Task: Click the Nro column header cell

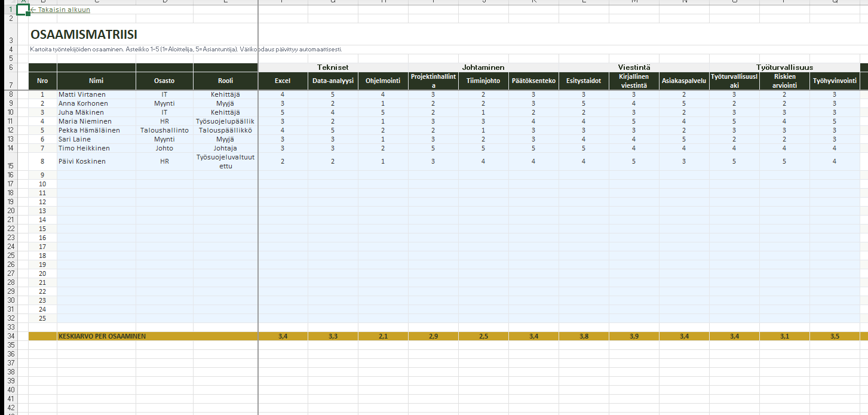Action: point(42,81)
